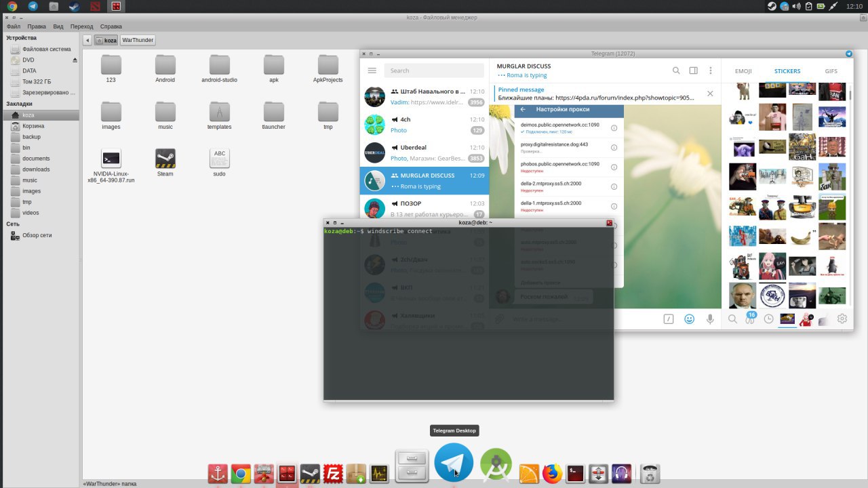Click the banana sticker
868x488 pixels.
coord(802,237)
